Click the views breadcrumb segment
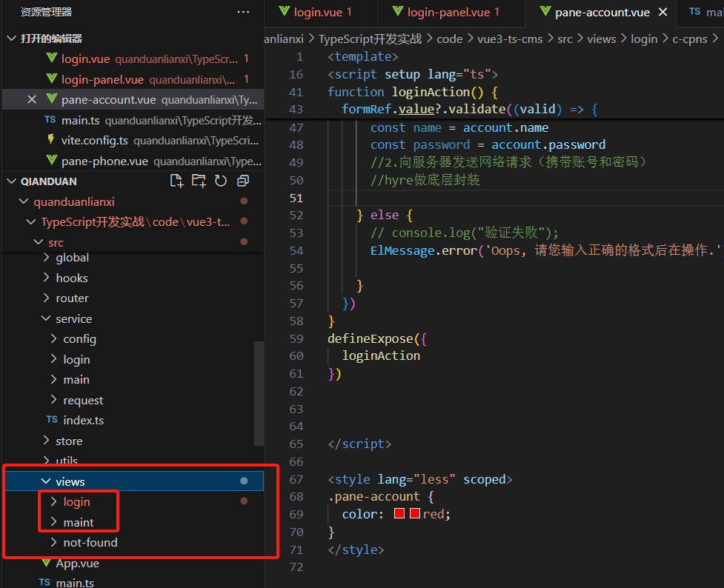 click(x=601, y=39)
